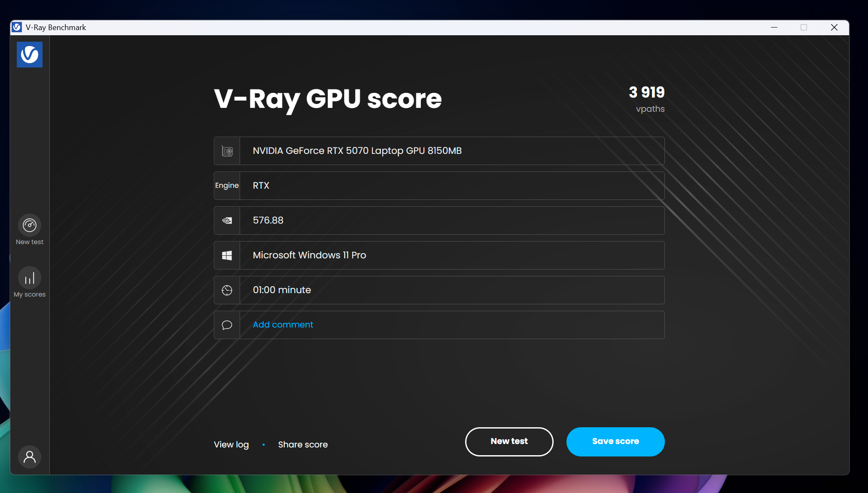Screen dimensions: 868x493
Task: Click the vpaths unit label
Action: 650,109
